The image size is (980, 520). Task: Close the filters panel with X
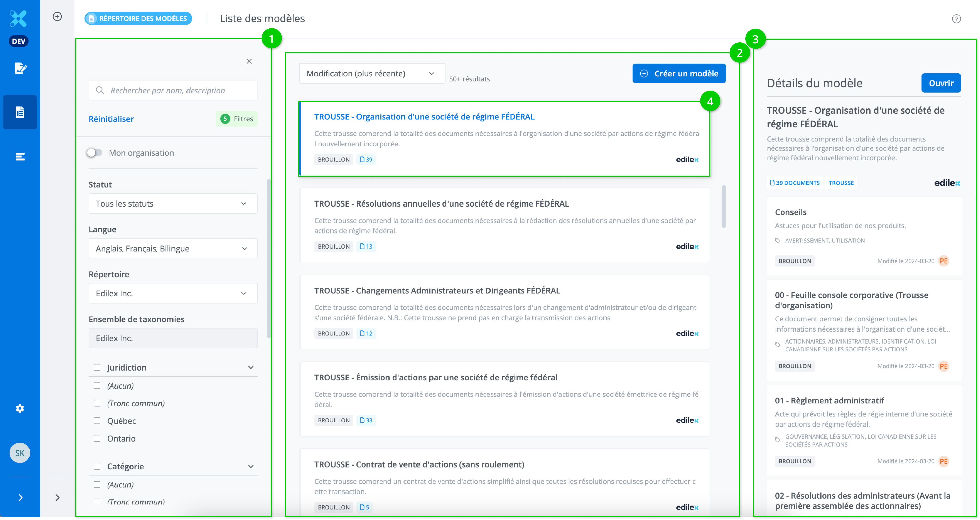(249, 61)
